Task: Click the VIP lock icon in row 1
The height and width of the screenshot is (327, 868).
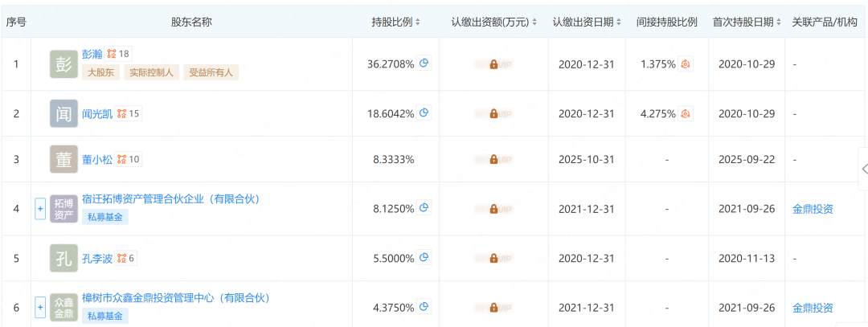Action: pyautogui.click(x=493, y=65)
